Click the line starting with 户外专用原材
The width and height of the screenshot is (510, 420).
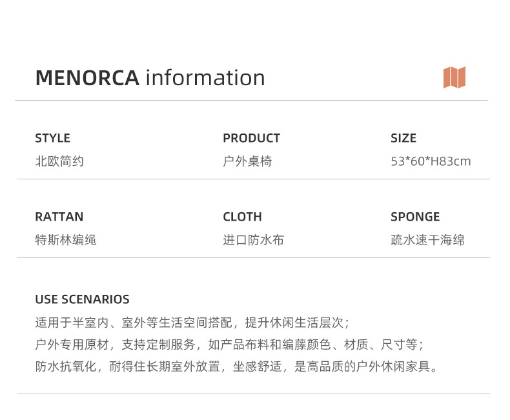click(x=229, y=345)
